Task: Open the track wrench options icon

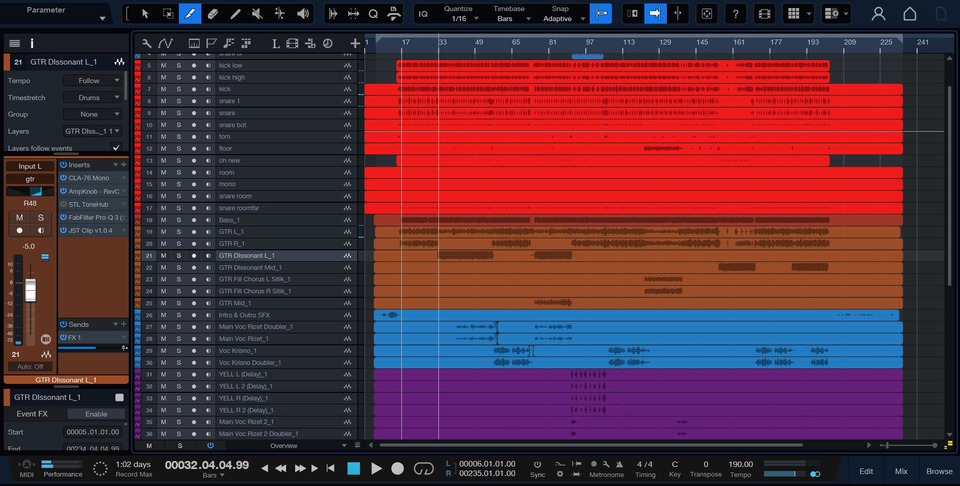Action: [146, 43]
